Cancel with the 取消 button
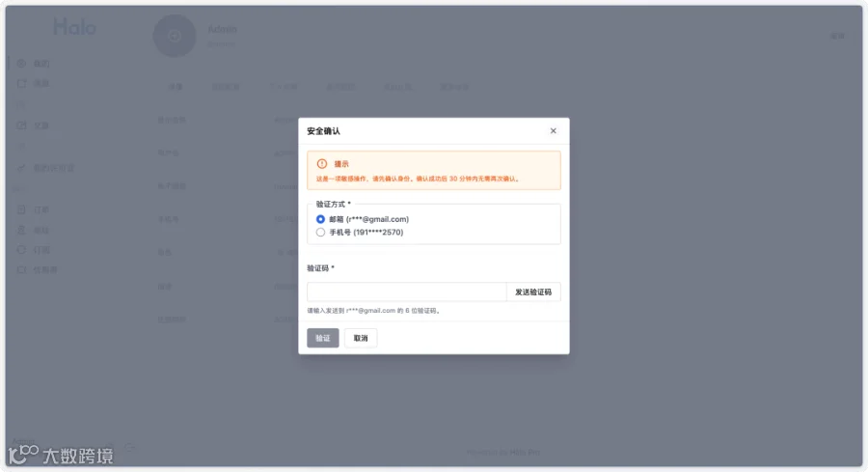This screenshot has height=472, width=868. click(361, 338)
